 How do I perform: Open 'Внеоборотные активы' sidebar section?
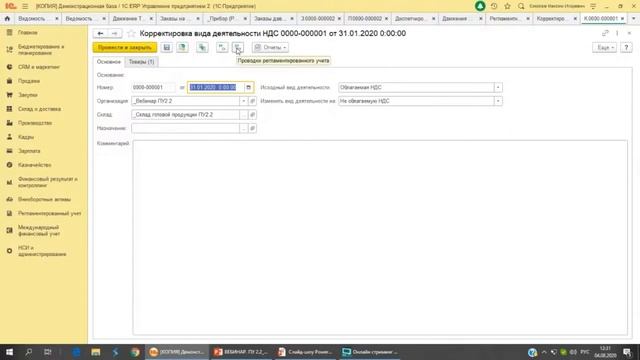click(44, 199)
